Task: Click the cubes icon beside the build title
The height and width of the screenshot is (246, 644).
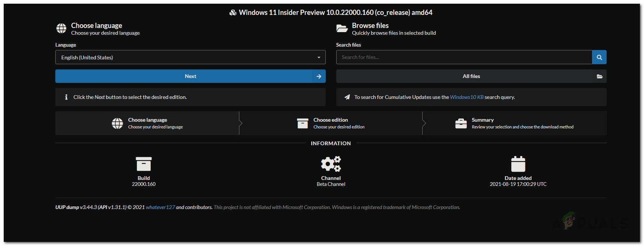Action: point(233,13)
